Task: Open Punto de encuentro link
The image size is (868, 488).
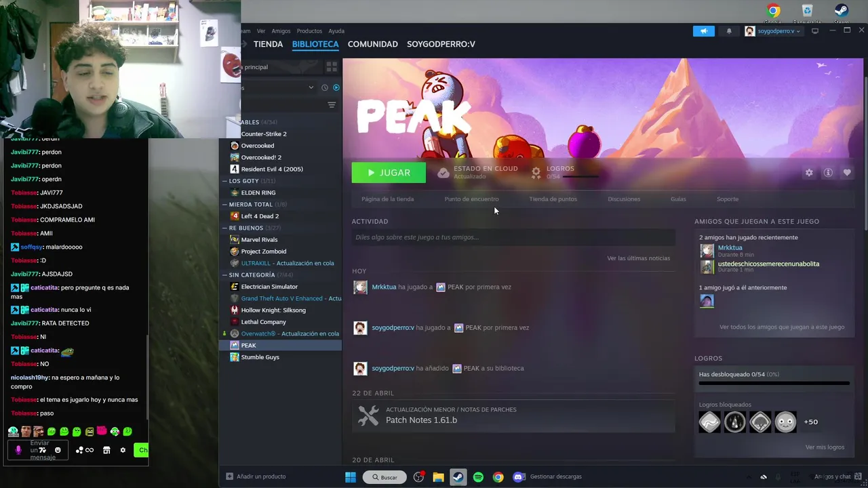Action: [471, 199]
